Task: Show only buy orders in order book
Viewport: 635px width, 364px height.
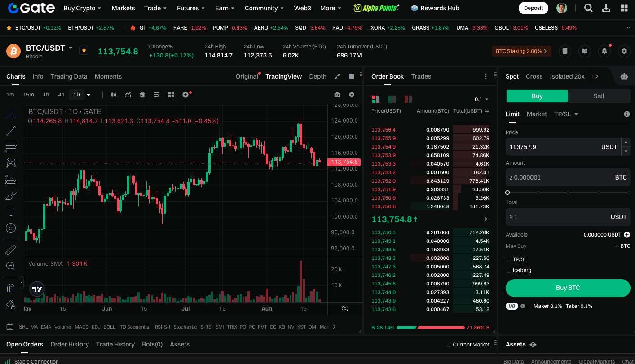Action: (x=392, y=99)
